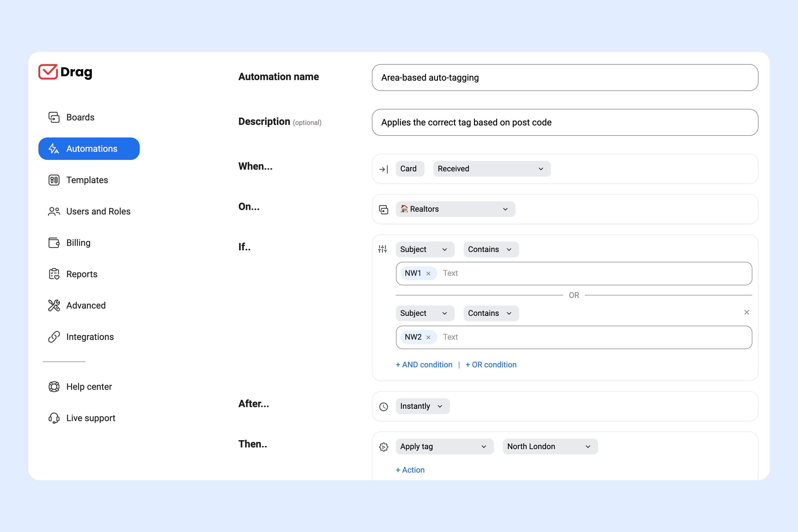
Task: Open Integrations page
Action: pos(90,337)
